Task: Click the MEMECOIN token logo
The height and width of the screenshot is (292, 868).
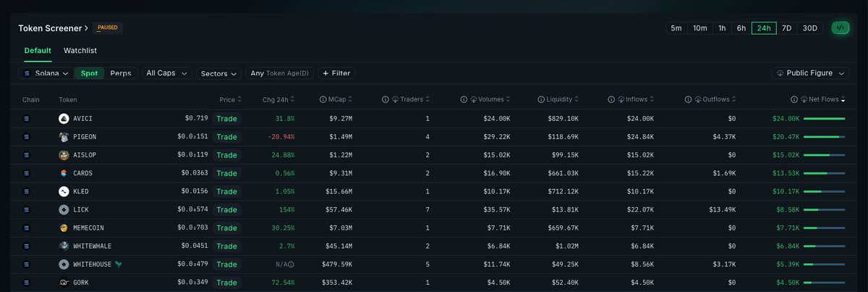Action: point(64,228)
